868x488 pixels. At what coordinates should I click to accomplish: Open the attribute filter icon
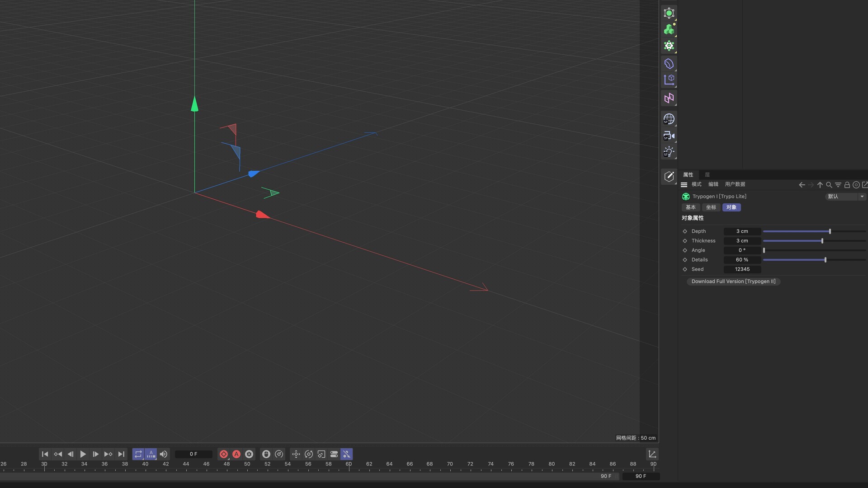tap(838, 185)
